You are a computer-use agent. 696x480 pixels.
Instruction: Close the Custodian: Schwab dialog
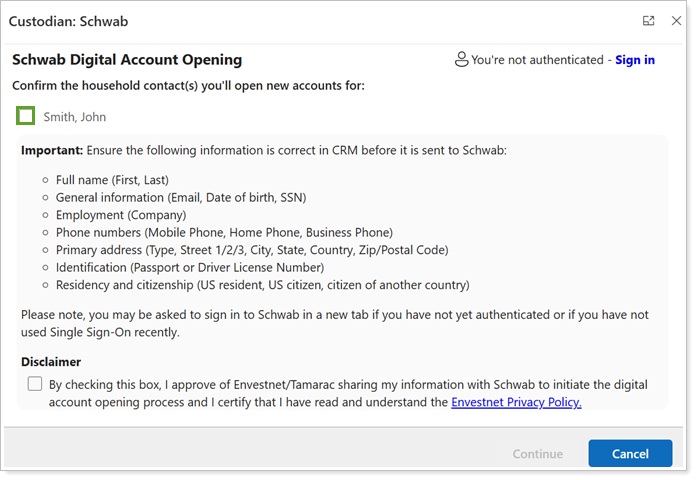pyautogui.click(x=676, y=21)
